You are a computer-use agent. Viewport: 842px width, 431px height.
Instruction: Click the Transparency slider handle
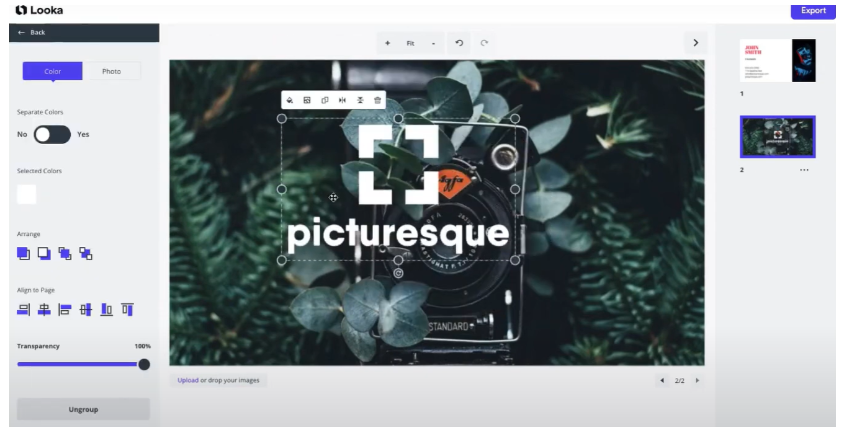click(x=144, y=364)
